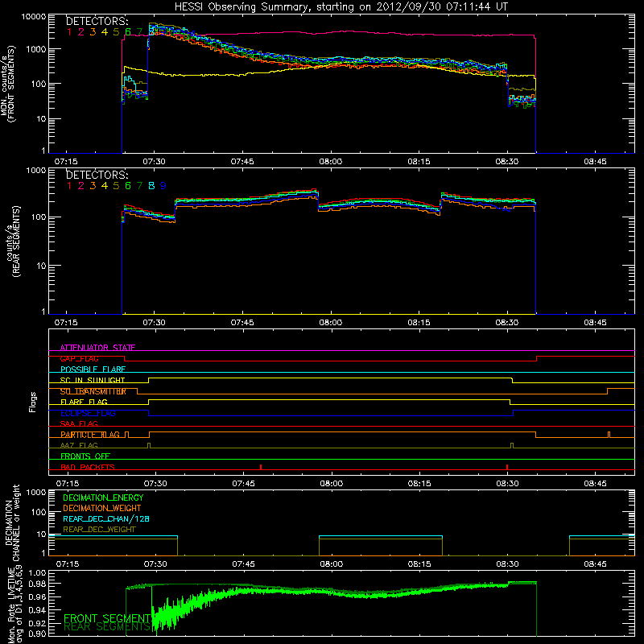Viewport: 644px width, 644px height.
Task: Click the SC_IN_SUNLIGHT flag label
Action: coord(93,380)
